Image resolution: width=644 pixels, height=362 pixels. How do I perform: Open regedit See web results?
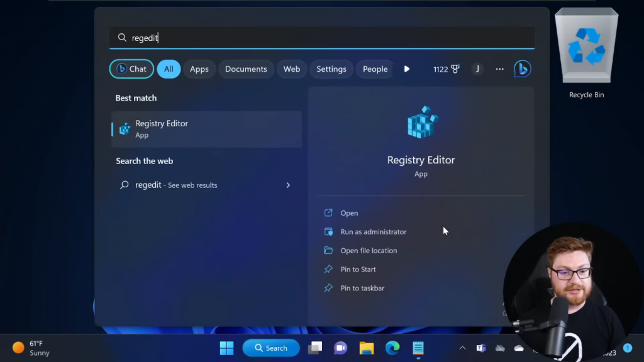coord(206,185)
